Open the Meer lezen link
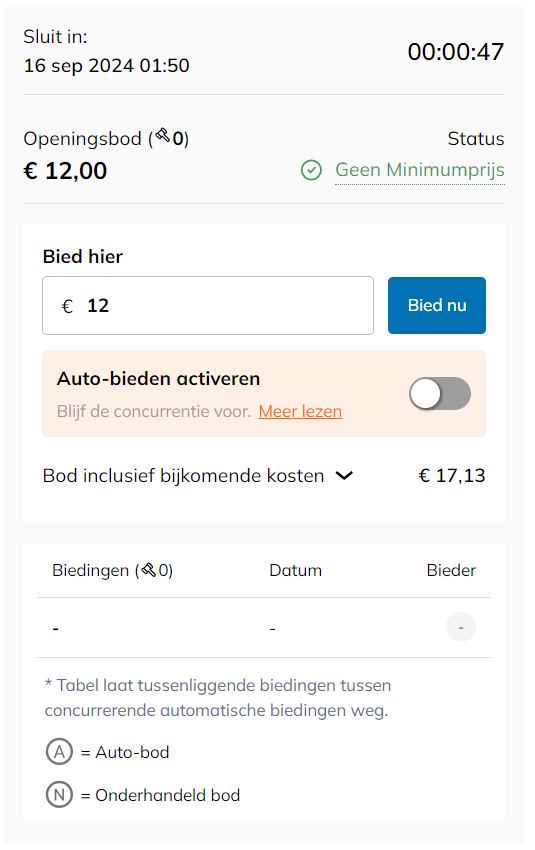535x850 pixels. 300,411
